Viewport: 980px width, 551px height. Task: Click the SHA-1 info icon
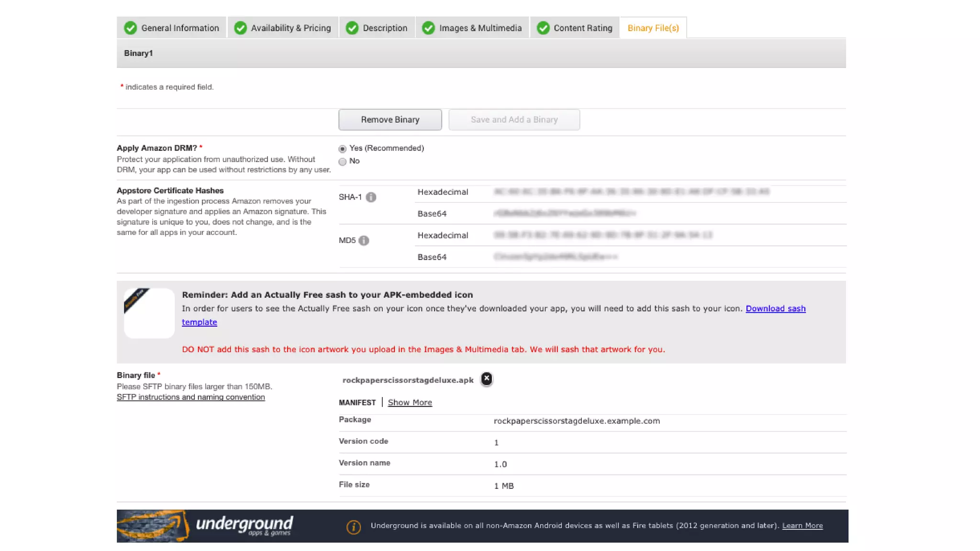tap(371, 197)
